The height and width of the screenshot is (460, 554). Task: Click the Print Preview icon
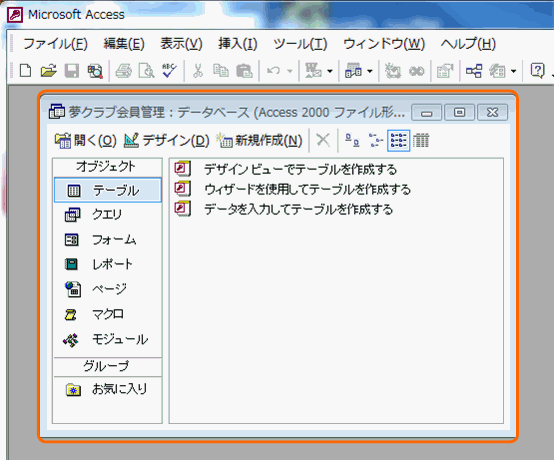tap(146, 71)
